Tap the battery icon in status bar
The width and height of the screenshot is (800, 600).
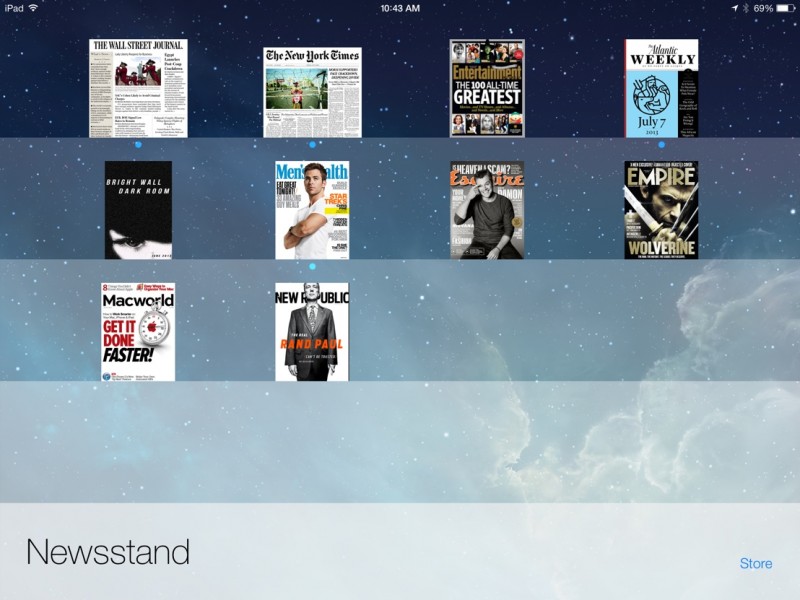[x=785, y=8]
